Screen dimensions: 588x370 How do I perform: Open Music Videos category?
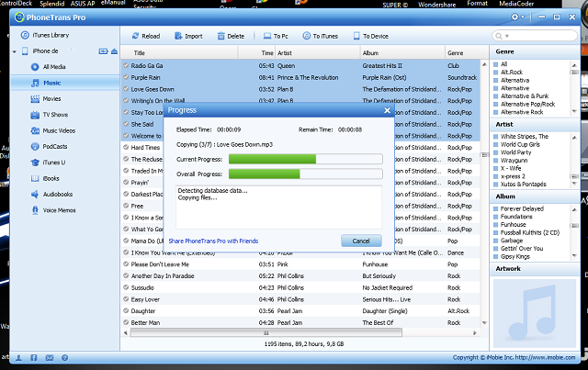[x=53, y=130]
